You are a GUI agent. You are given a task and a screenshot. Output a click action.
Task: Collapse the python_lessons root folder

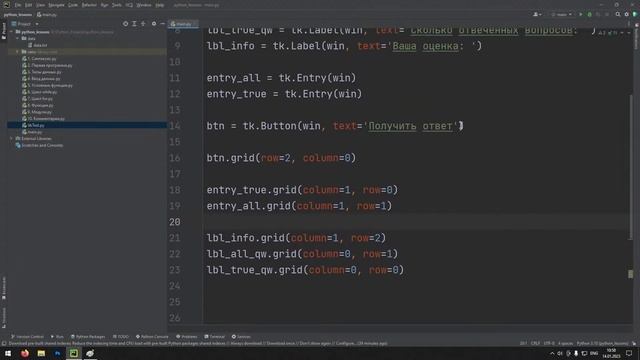(12, 31)
